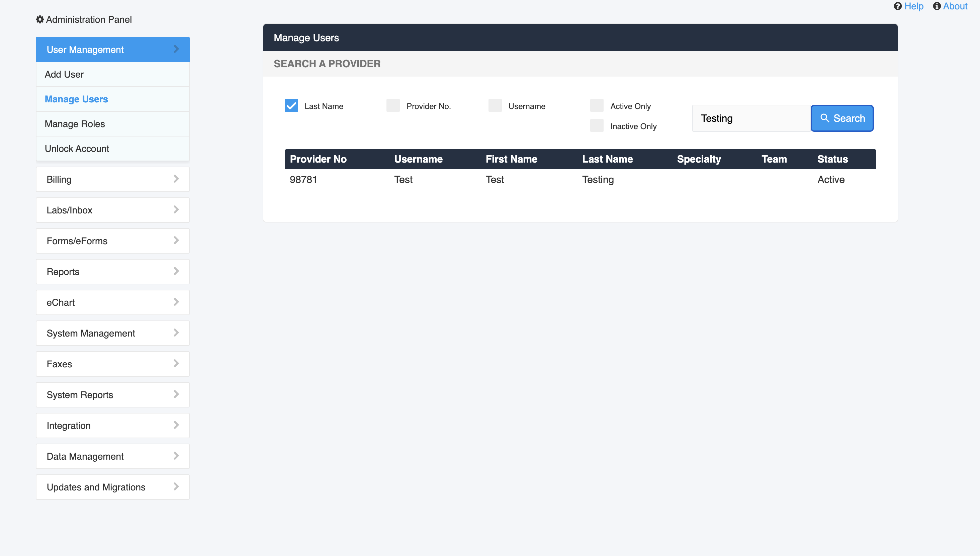This screenshot has width=980, height=556.
Task: Click the Search button label
Action: tap(849, 118)
